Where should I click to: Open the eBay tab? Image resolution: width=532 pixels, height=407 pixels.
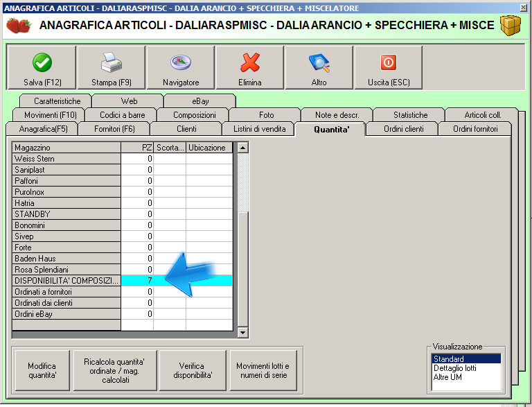(x=200, y=101)
